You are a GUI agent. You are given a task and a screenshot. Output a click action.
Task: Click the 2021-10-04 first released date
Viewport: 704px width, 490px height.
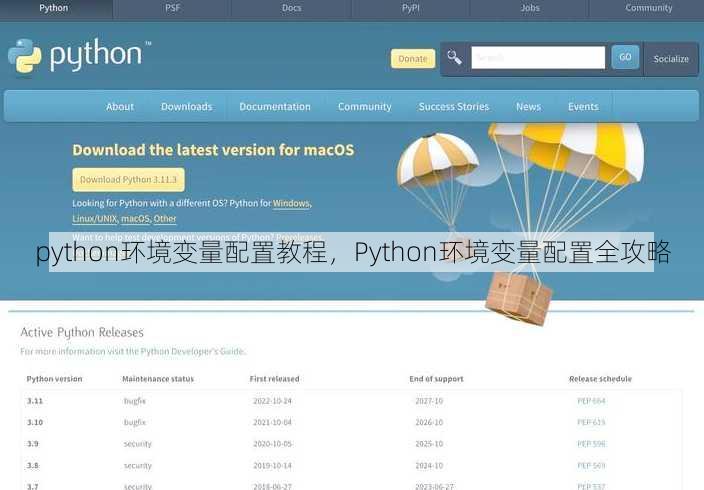pyautogui.click(x=273, y=422)
